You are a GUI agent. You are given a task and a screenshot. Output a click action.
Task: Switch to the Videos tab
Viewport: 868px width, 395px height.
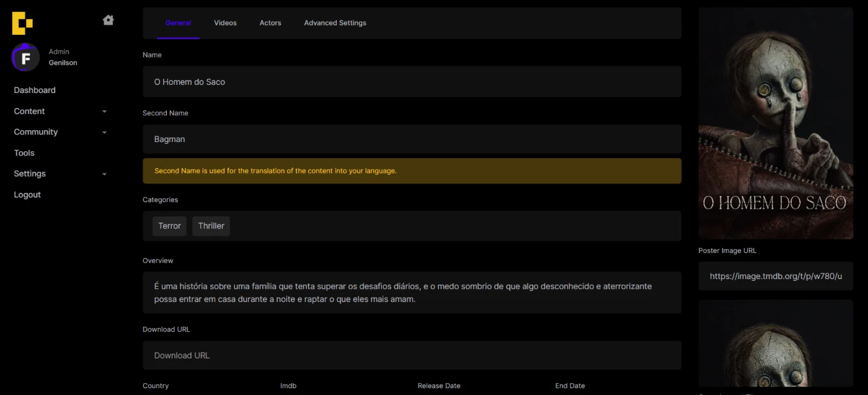225,23
